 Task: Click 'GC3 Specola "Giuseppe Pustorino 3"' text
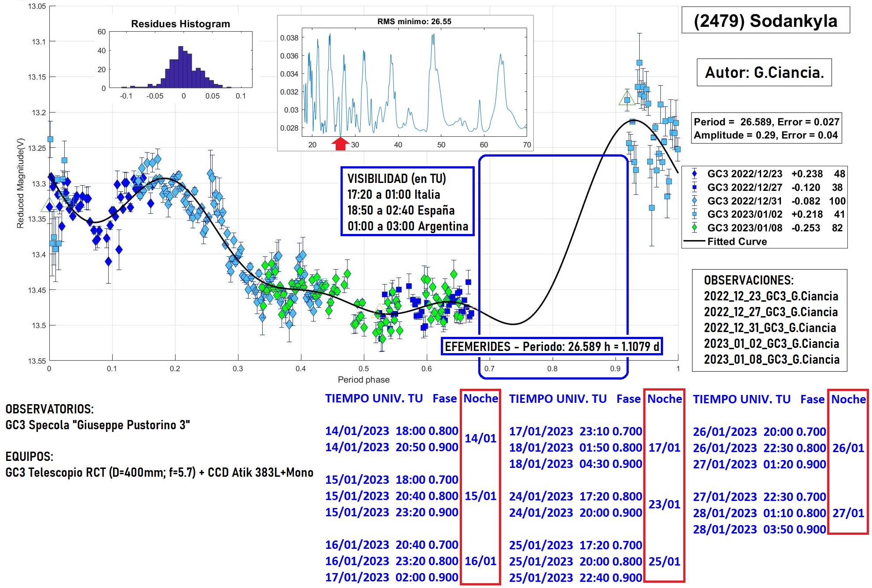tap(98, 425)
